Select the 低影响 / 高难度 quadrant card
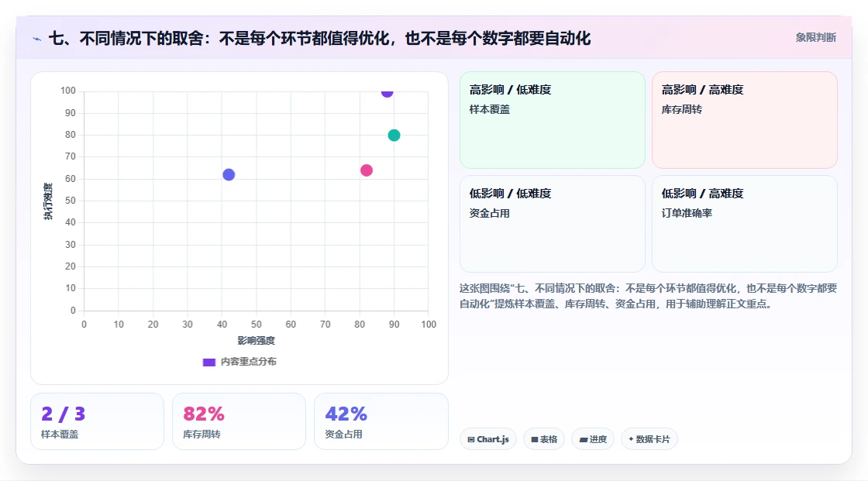This screenshot has width=868, height=481. click(x=745, y=224)
